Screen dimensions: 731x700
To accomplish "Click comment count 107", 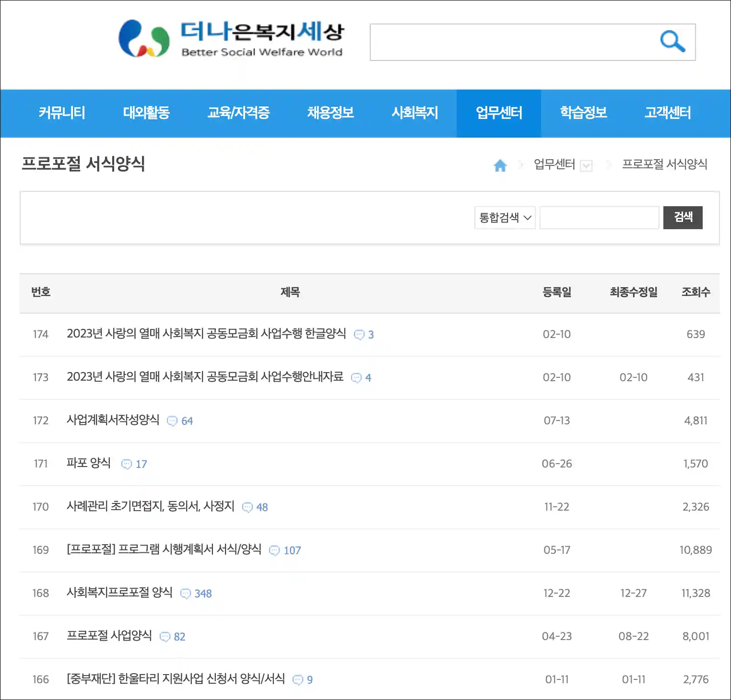I will pyautogui.click(x=292, y=550).
